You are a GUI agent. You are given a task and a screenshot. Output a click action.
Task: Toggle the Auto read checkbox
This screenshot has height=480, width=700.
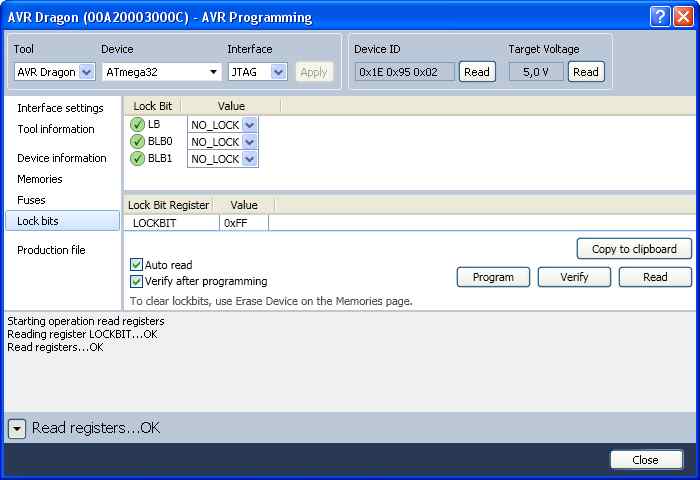[x=136, y=265]
